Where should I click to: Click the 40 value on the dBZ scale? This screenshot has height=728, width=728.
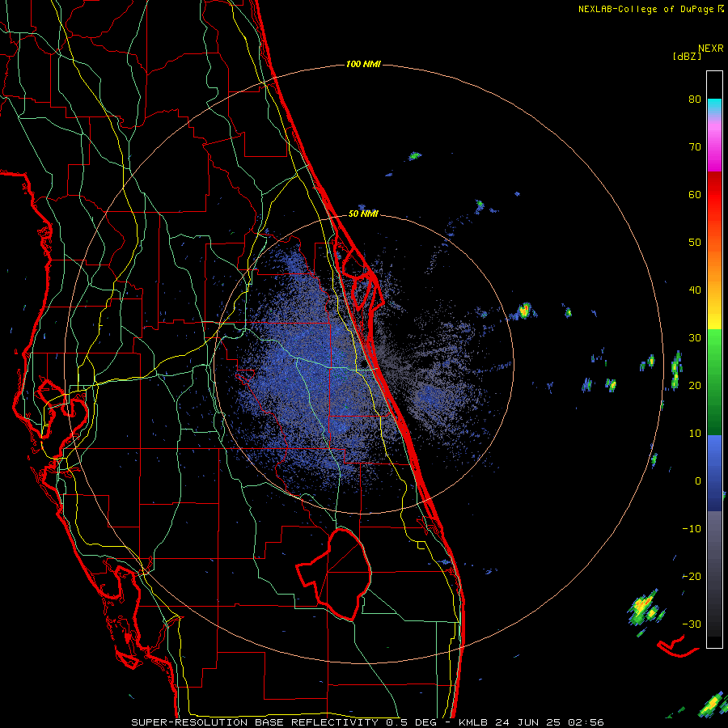[x=695, y=290]
